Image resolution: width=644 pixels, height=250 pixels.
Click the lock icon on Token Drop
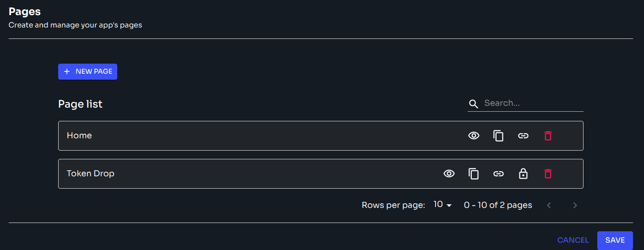point(523,174)
